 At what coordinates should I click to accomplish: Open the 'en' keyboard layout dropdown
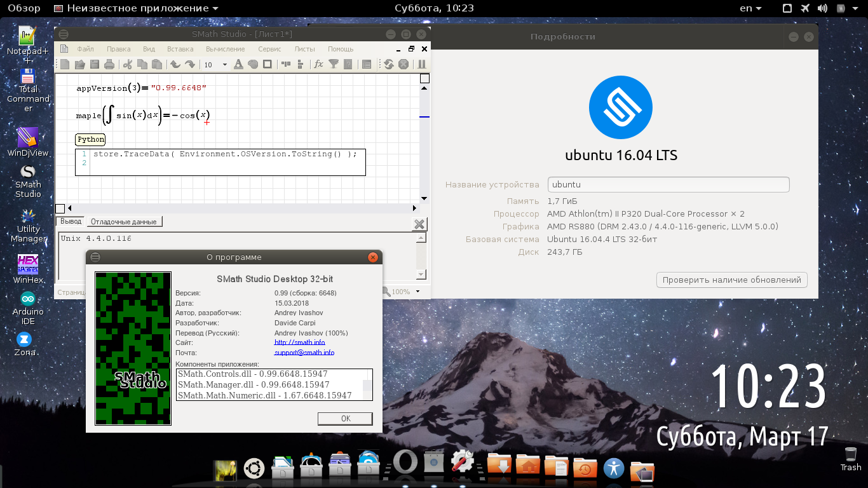(x=751, y=8)
